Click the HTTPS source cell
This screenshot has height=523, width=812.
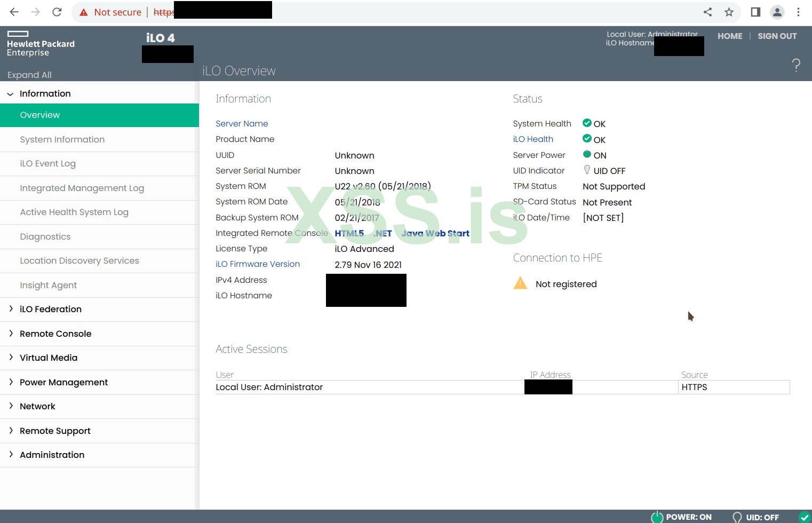(734, 387)
